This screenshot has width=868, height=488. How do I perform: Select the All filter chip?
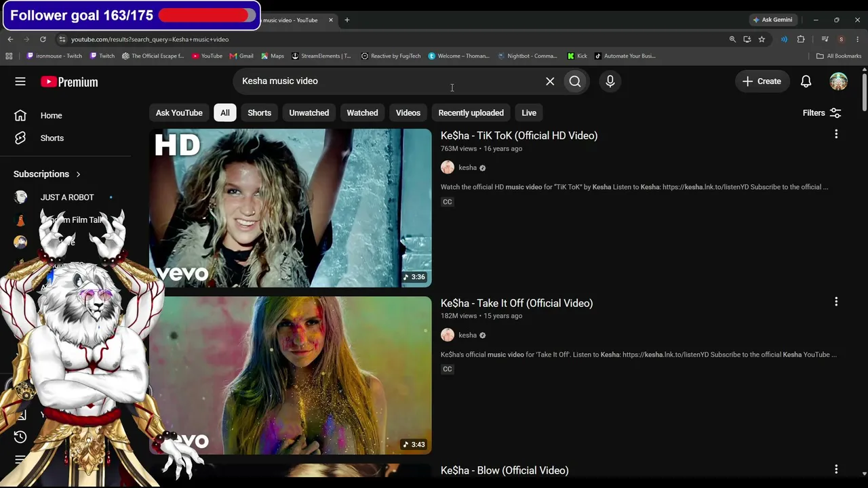click(225, 113)
